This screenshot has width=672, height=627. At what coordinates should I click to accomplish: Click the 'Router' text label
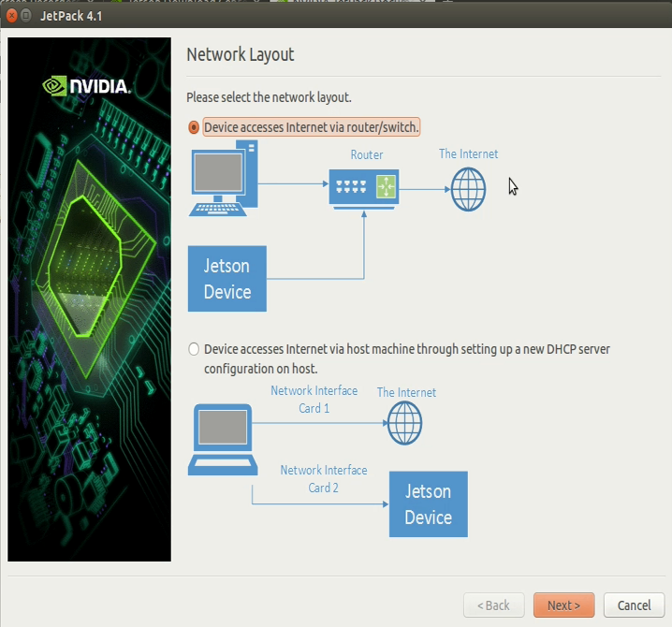(x=367, y=154)
